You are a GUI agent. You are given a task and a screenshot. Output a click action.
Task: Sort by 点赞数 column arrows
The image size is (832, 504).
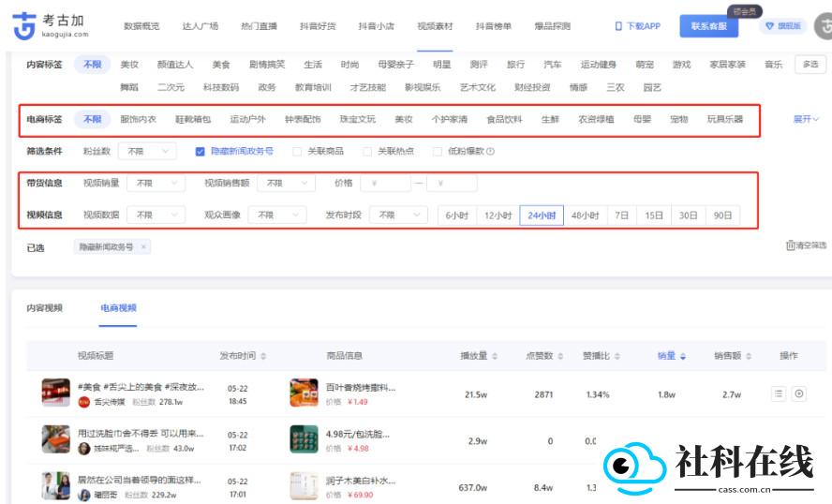coord(560,356)
